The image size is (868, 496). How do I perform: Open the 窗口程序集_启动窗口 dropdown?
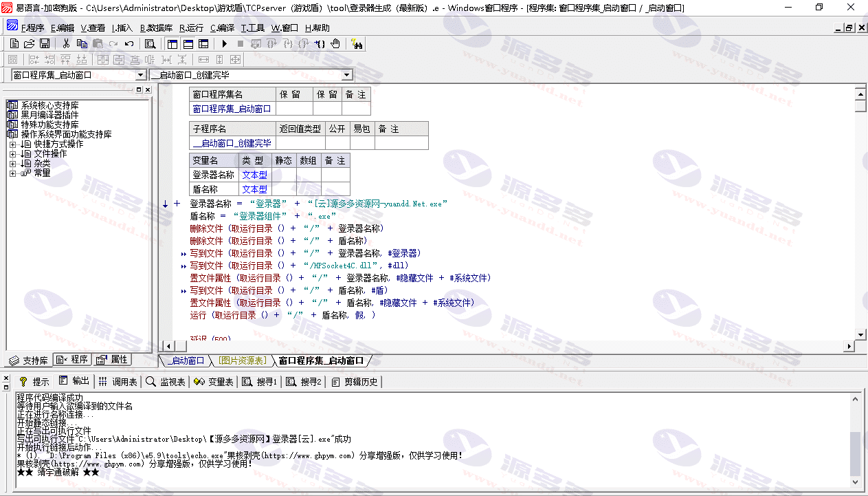pos(141,75)
